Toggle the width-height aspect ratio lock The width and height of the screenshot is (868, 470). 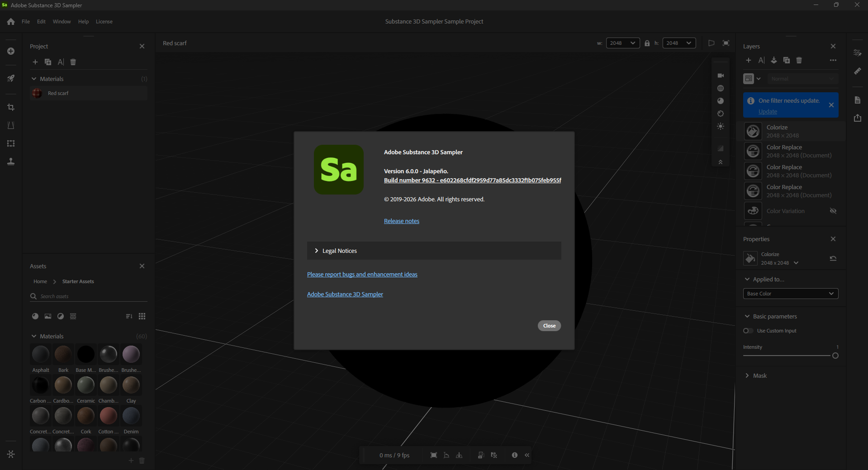click(x=647, y=43)
